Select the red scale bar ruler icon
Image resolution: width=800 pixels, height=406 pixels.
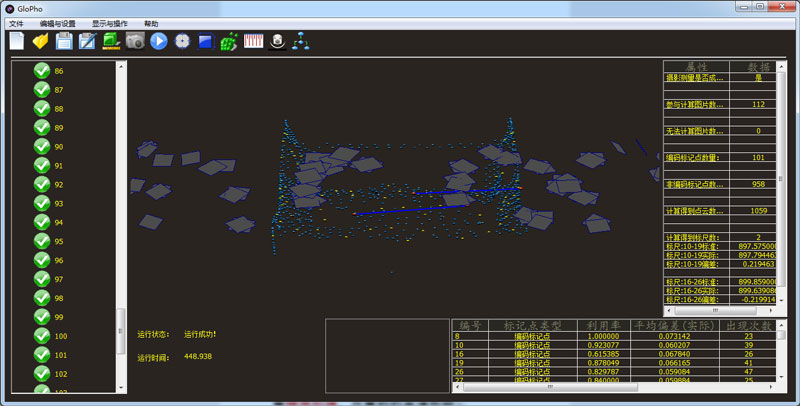coord(253,41)
